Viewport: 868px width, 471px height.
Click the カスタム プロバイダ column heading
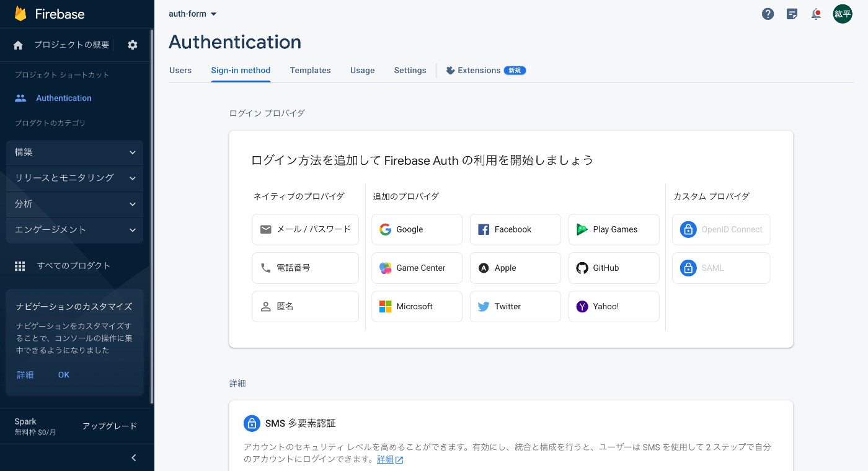click(x=711, y=196)
